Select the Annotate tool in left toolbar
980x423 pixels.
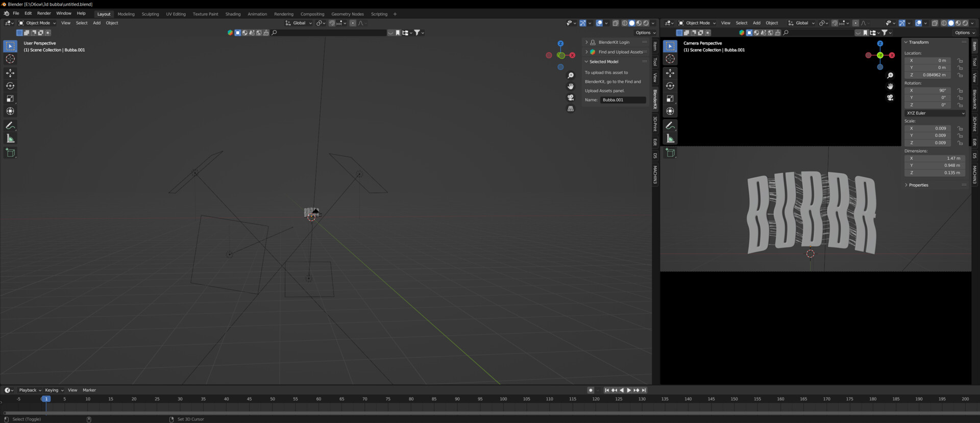[x=10, y=126]
